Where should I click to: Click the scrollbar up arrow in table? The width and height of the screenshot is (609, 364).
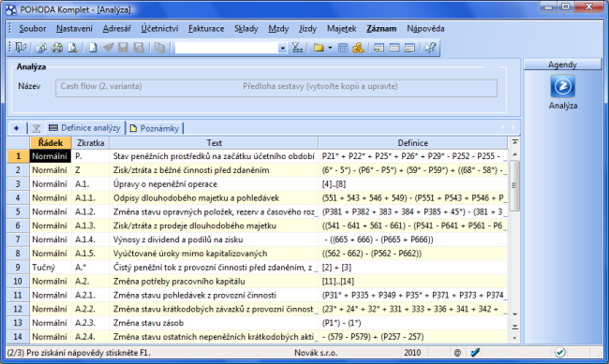coord(515,154)
